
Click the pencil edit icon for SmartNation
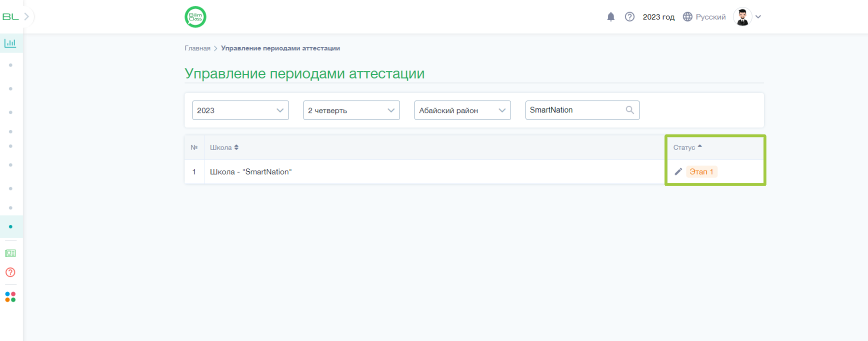tap(678, 172)
